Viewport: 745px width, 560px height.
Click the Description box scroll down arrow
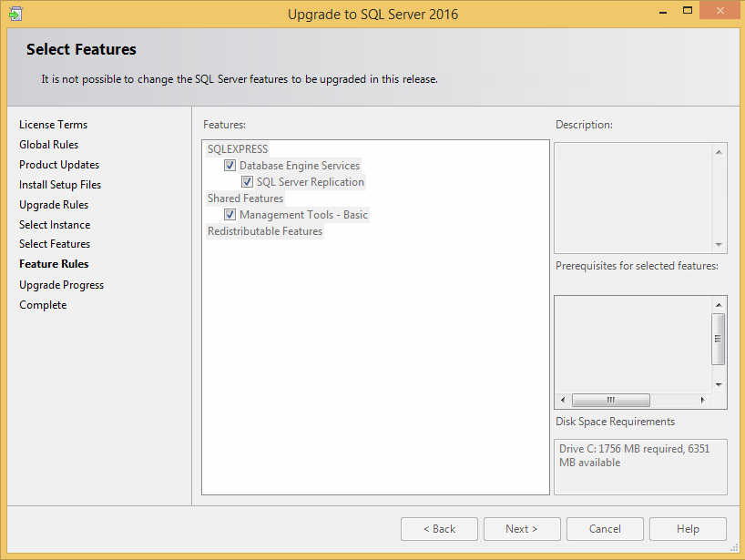click(719, 245)
